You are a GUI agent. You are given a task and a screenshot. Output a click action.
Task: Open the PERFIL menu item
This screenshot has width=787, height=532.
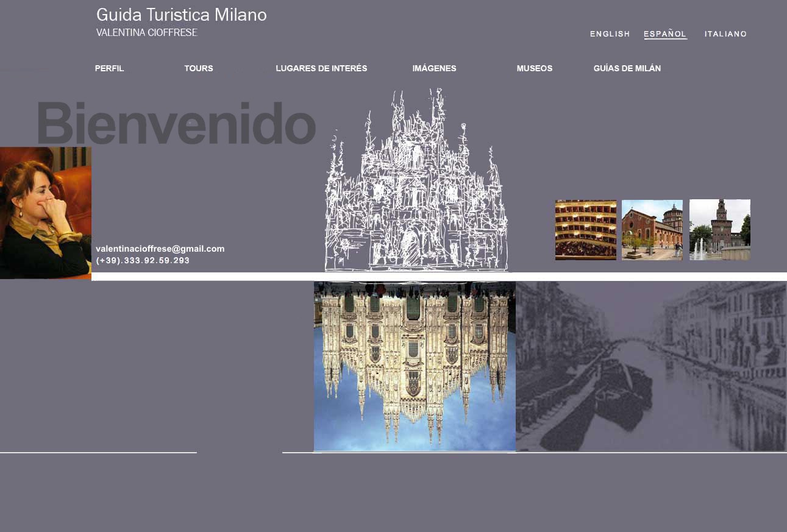point(110,69)
